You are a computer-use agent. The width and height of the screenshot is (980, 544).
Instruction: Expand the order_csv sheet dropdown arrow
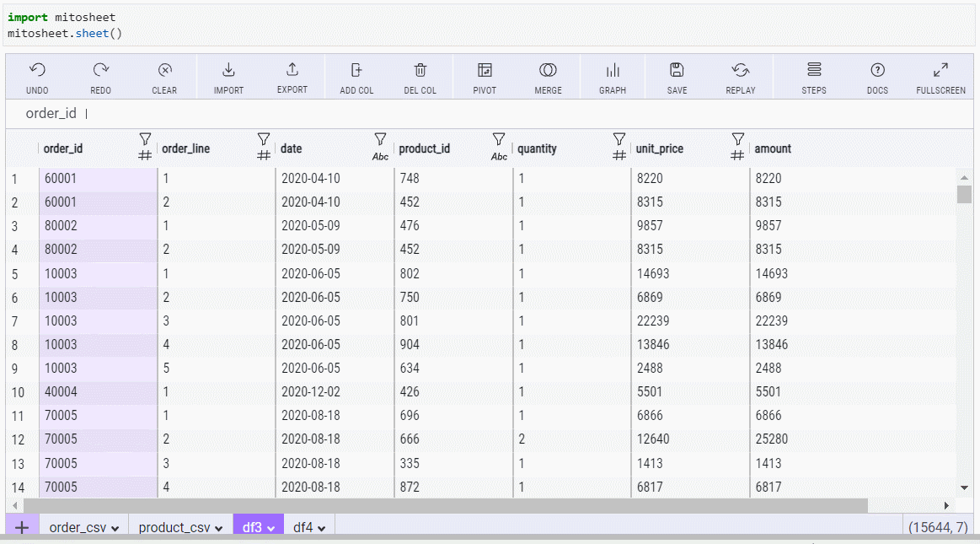click(x=115, y=529)
